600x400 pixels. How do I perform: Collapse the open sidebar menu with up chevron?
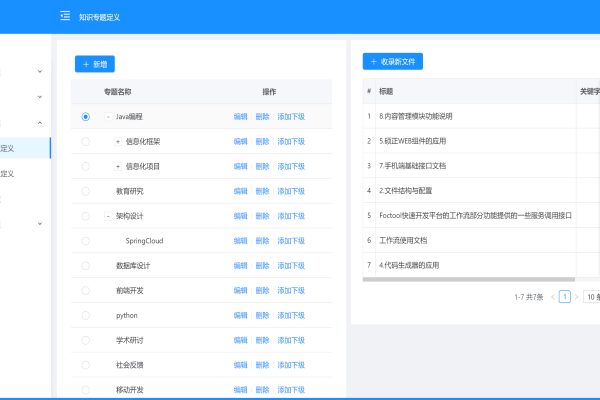(x=40, y=123)
